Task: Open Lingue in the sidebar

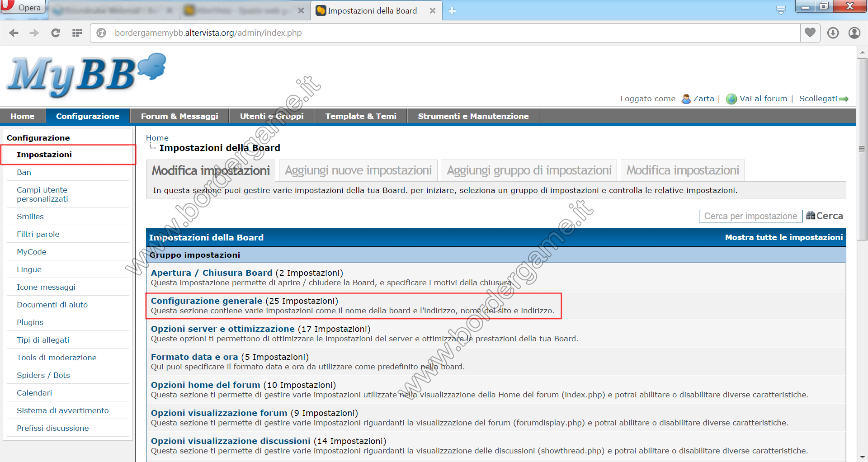Action: [29, 269]
